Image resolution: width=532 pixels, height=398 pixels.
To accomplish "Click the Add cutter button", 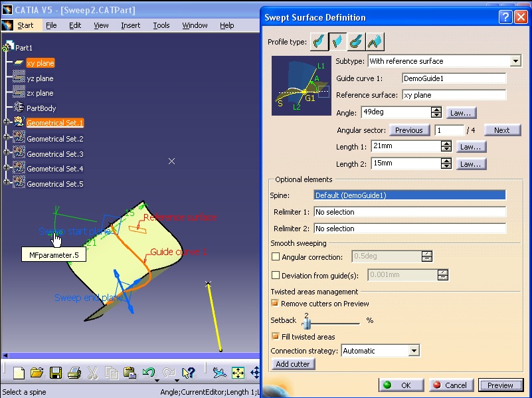I will tap(292, 364).
